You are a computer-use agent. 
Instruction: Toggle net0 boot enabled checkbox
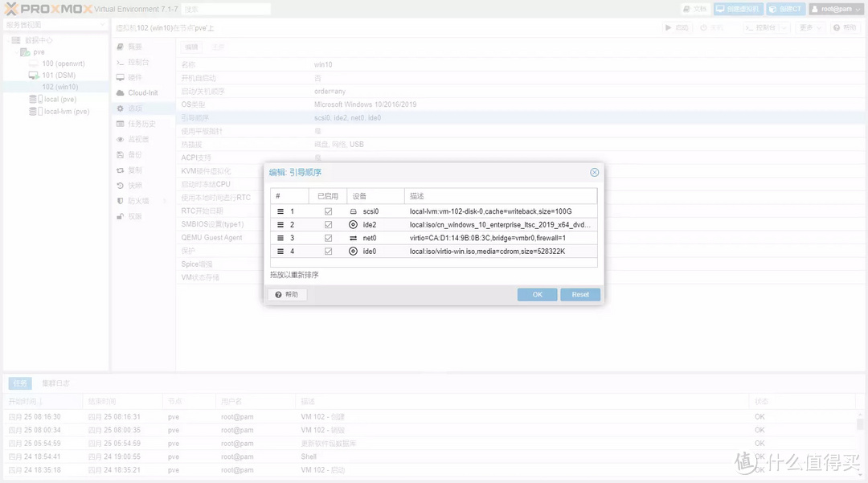(328, 238)
